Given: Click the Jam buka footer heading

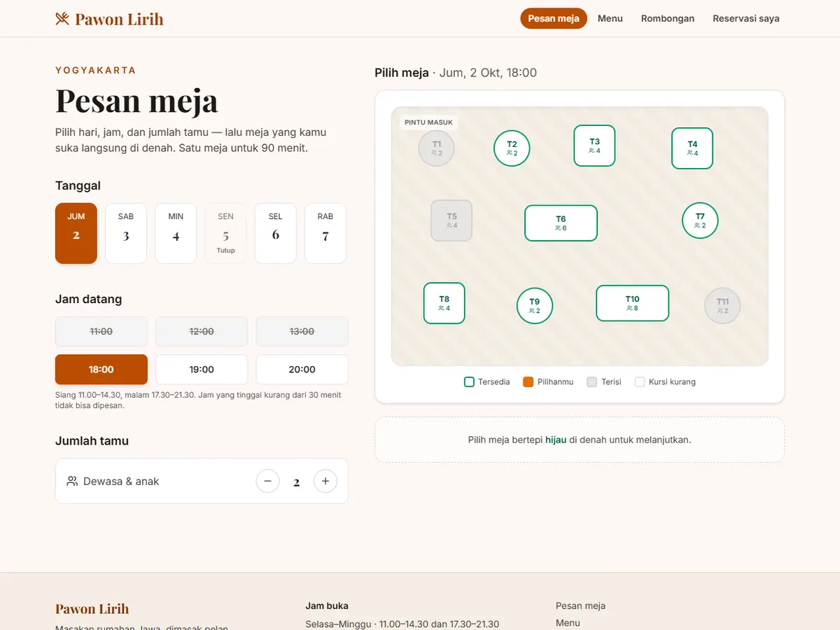Looking at the screenshot, I should point(327,605).
